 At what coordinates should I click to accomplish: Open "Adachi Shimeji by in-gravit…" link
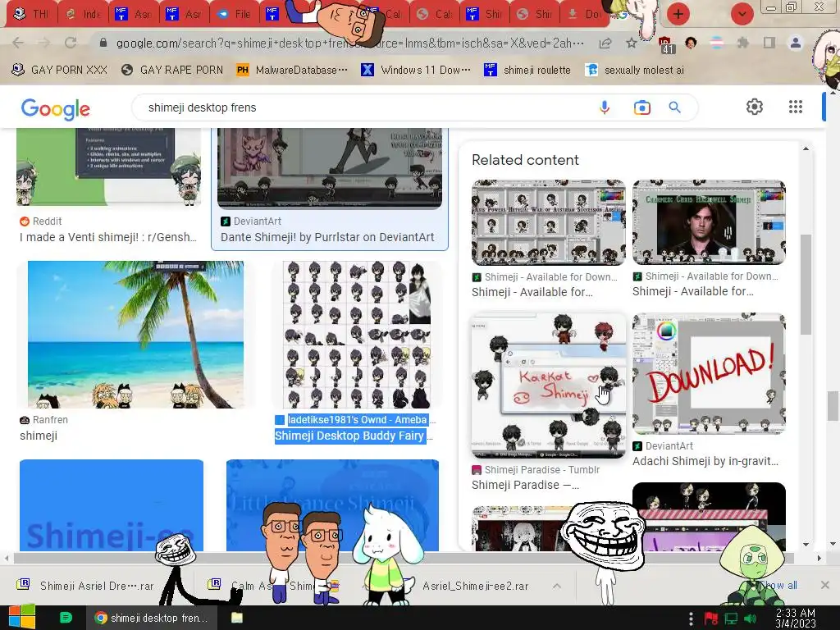coord(705,461)
